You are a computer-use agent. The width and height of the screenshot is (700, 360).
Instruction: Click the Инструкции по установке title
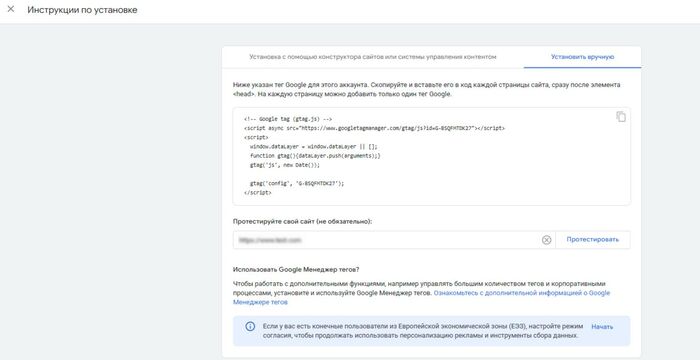coord(82,10)
